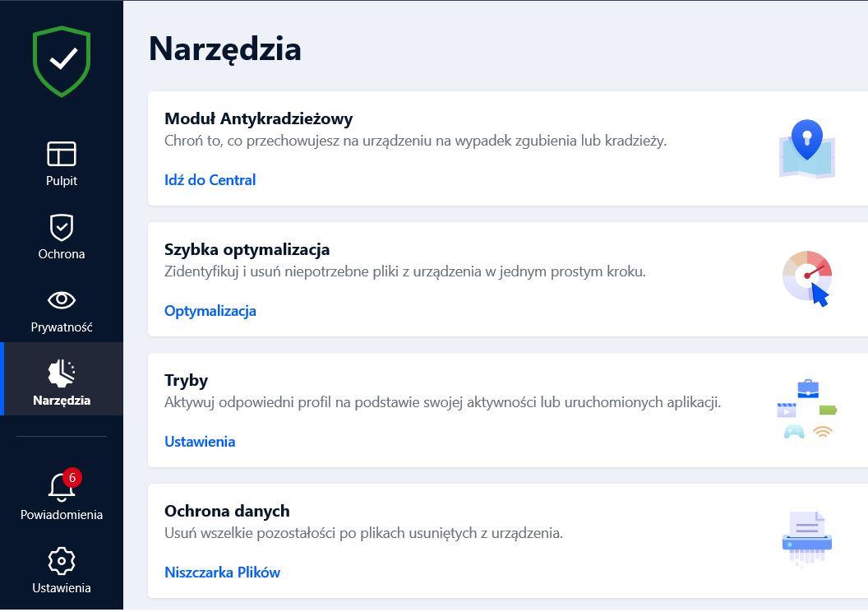This screenshot has width=868, height=612.
Task: Select the Ochrona shield icon
Action: pyautogui.click(x=62, y=227)
